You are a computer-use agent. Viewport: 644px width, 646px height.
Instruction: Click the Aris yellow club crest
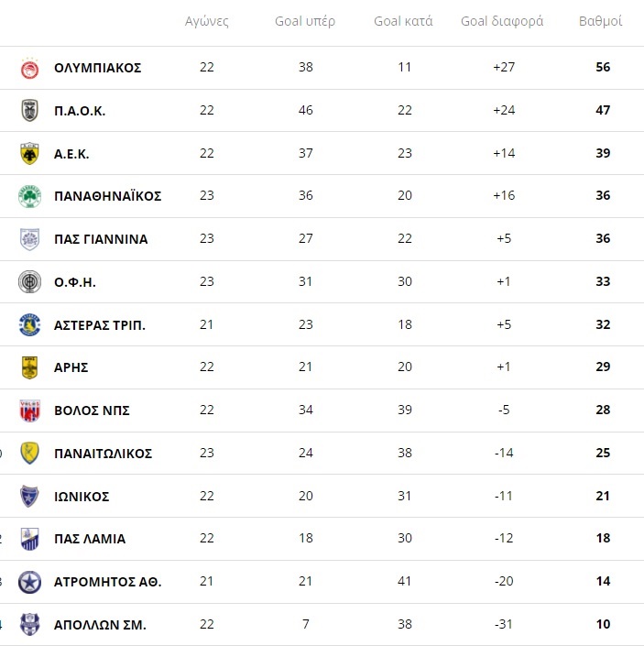[29, 367]
